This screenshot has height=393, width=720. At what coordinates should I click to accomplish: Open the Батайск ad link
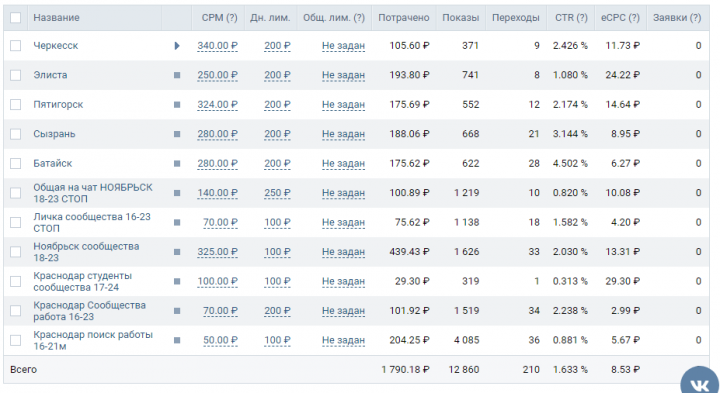52,163
